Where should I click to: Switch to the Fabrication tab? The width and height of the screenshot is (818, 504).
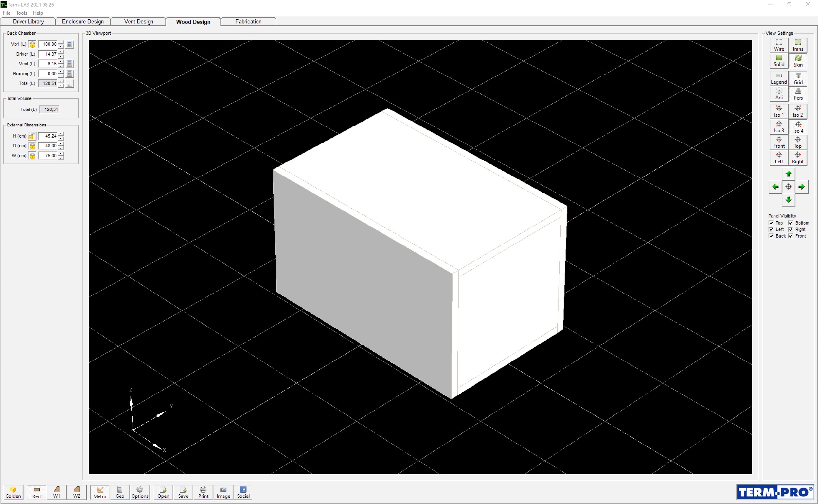248,21
